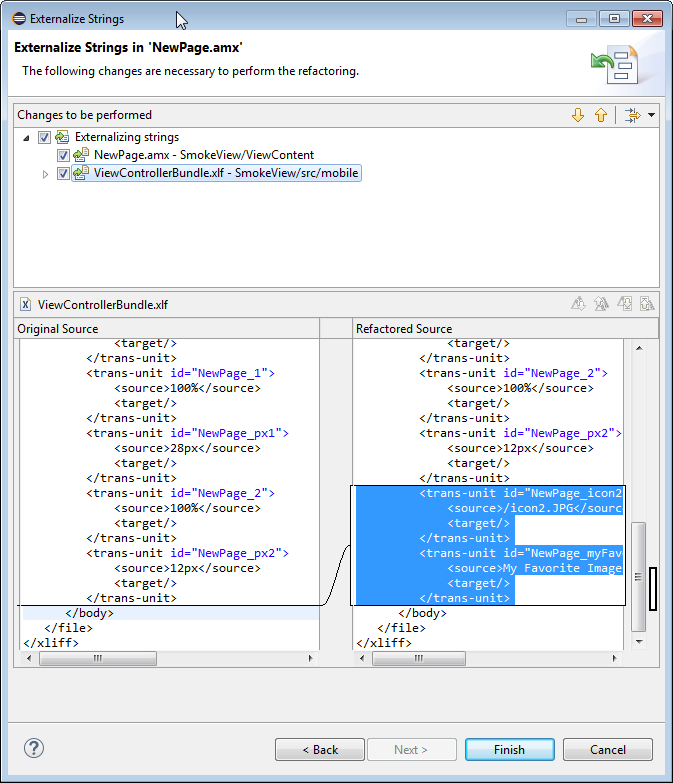Click first compare toolbar icon (next difference)
673x783 pixels.
pyautogui.click(x=578, y=303)
